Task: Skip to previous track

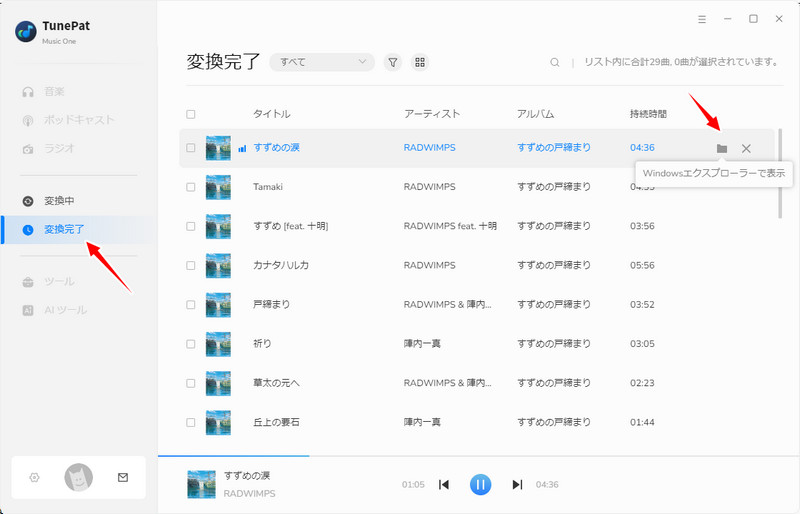Action: [x=444, y=484]
